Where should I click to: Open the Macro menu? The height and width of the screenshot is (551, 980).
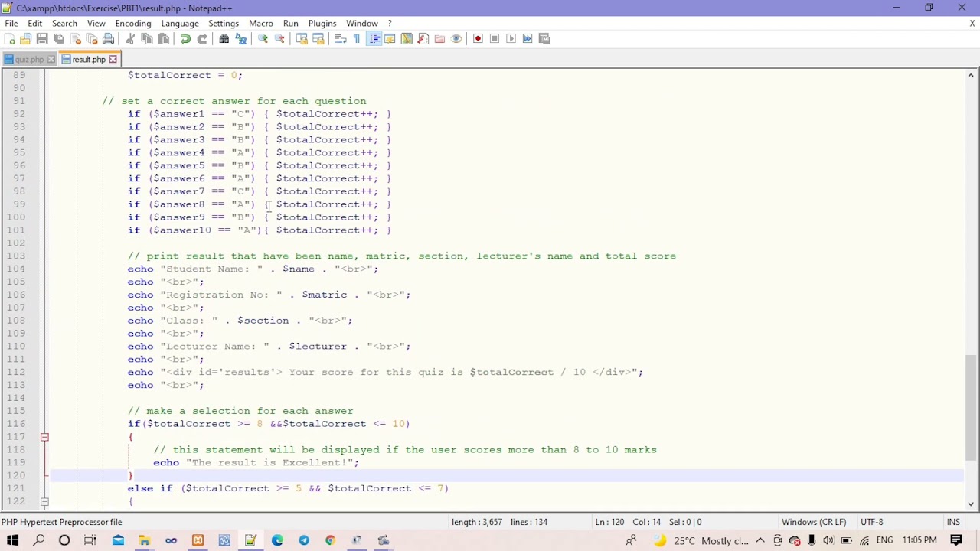pyautogui.click(x=261, y=24)
